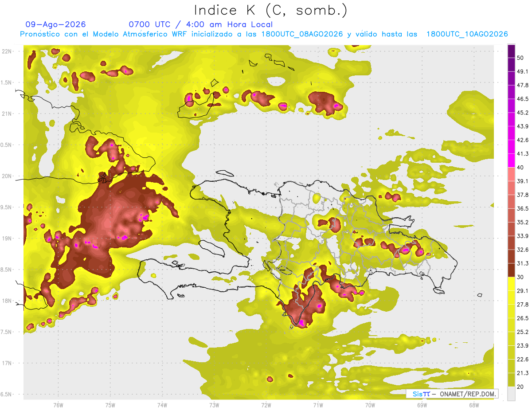Viewport: 532px width, 411px height.
Task: Select the "75W" longitude axis label
Action: click(x=110, y=405)
